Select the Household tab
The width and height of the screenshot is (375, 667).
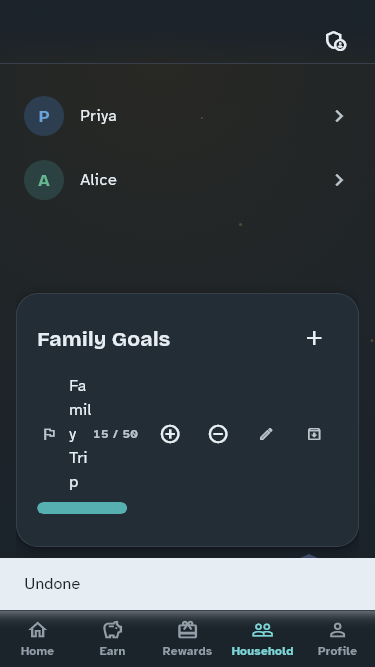(262, 638)
